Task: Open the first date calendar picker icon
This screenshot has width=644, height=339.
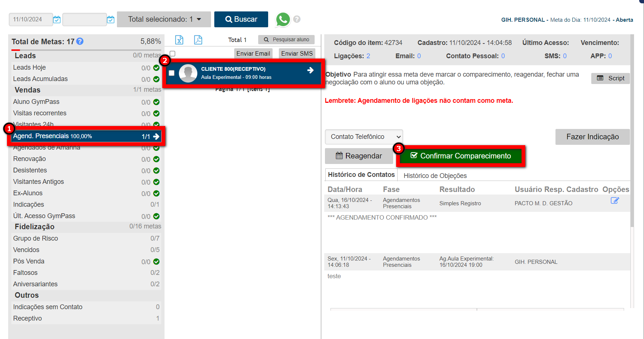Action: pyautogui.click(x=57, y=20)
